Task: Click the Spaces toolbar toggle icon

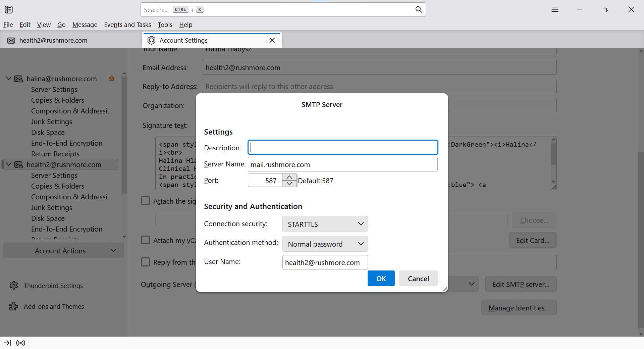Action: click(9, 10)
